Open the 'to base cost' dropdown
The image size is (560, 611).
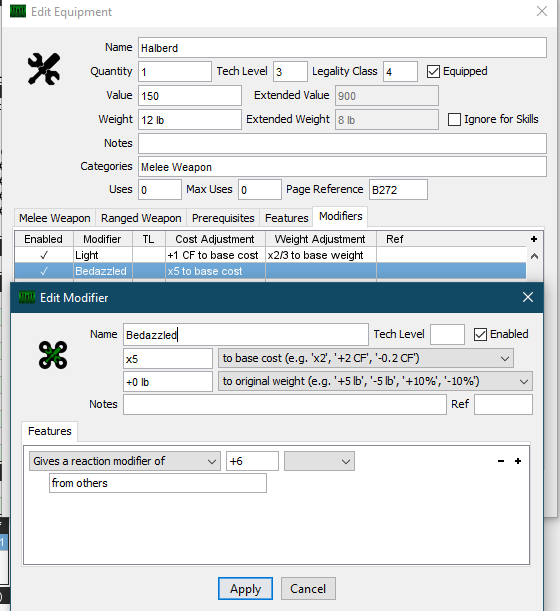tap(366, 358)
